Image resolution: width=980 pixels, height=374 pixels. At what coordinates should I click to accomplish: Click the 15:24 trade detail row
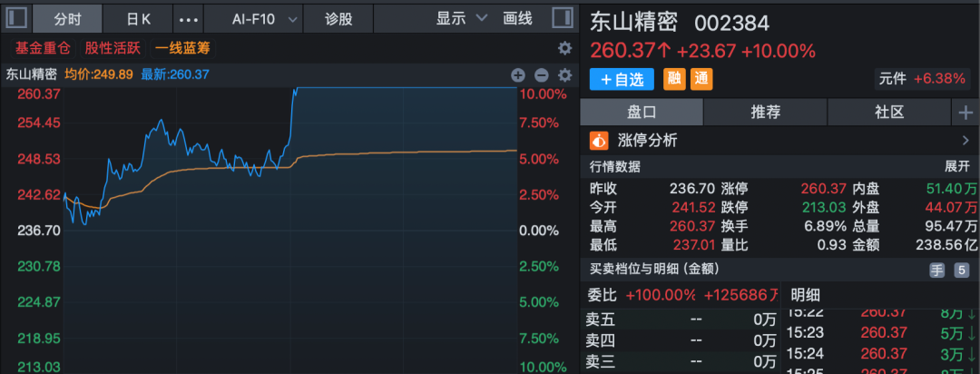click(x=881, y=354)
